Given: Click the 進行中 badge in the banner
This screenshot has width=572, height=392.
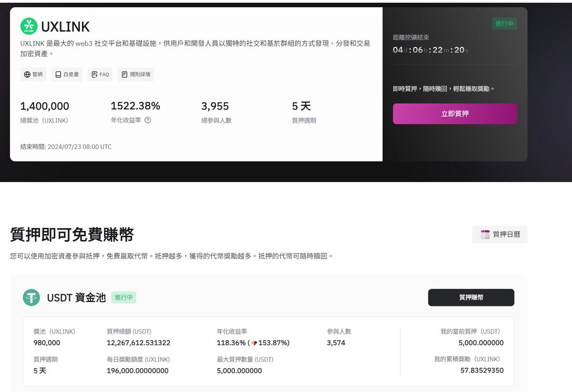Looking at the screenshot, I should click(504, 23).
